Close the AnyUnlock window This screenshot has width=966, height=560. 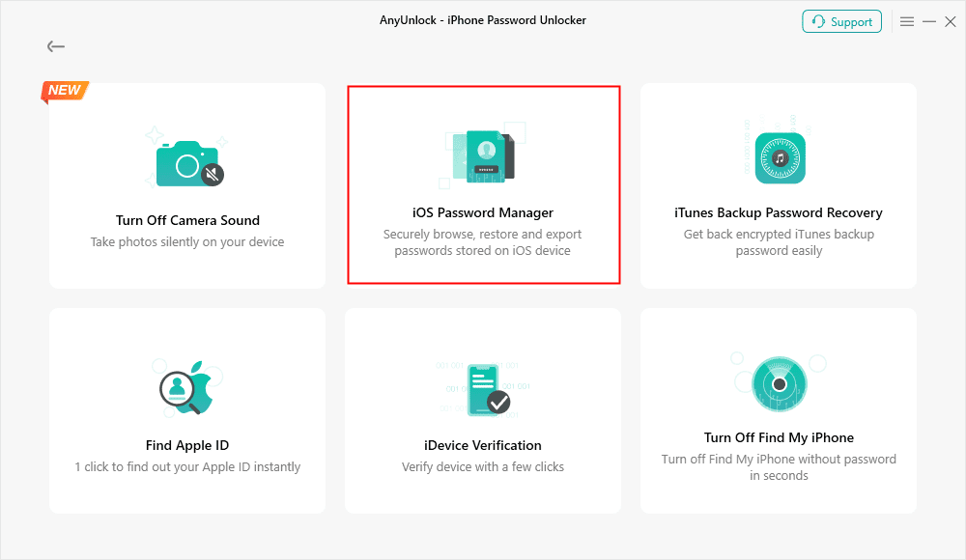[x=951, y=21]
